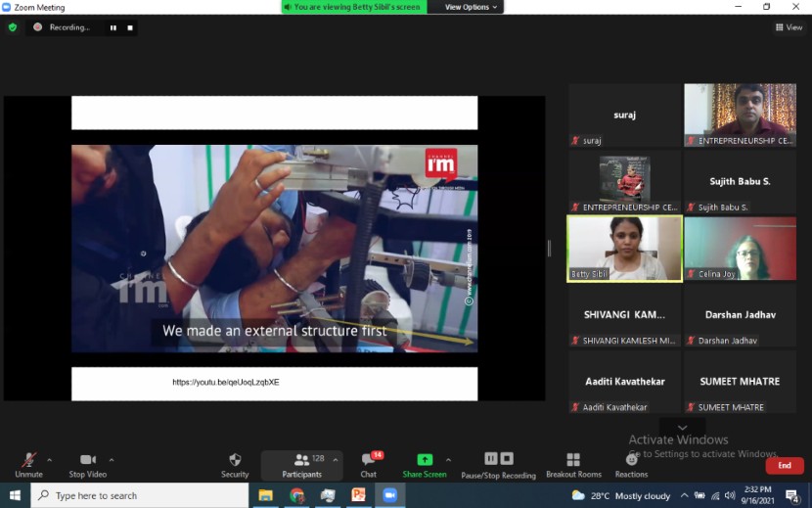812x508 pixels.
Task: Open the View Options dropdown
Action: (472, 7)
